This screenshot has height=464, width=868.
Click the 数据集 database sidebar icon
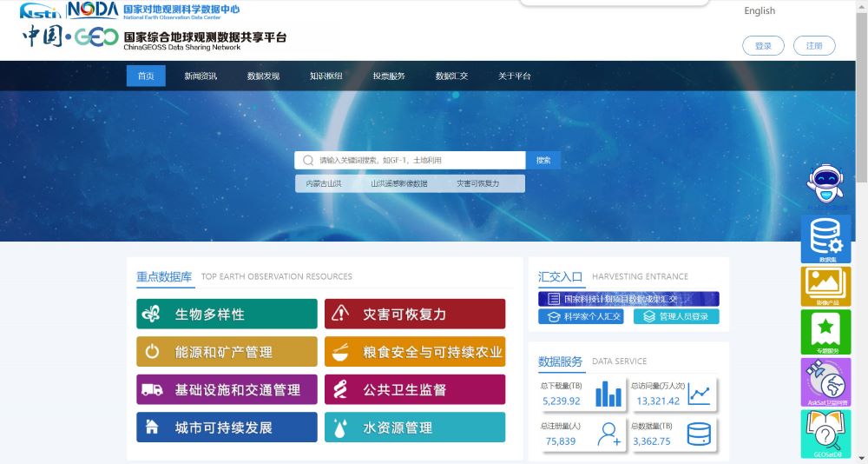pyautogui.click(x=825, y=238)
